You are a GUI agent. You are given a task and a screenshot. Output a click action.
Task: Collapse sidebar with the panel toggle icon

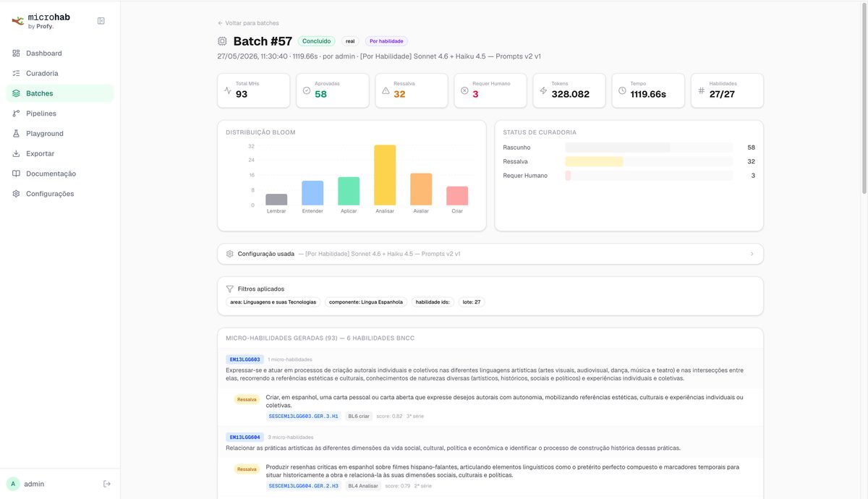point(101,21)
